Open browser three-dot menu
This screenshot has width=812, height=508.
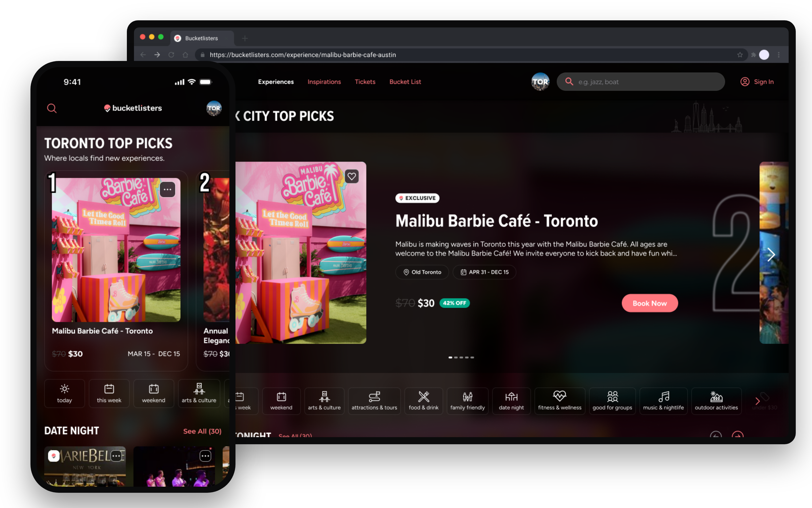(779, 55)
